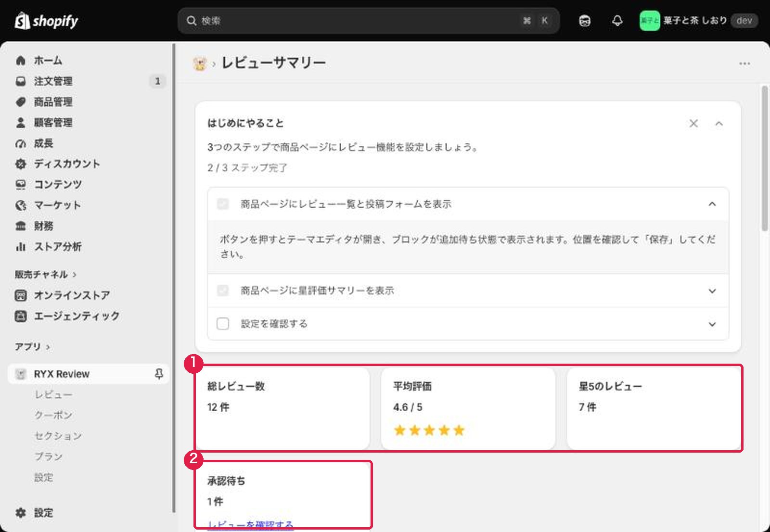Open the プラン subpage of RYX Review
Image resolution: width=770 pixels, height=532 pixels.
tap(48, 456)
